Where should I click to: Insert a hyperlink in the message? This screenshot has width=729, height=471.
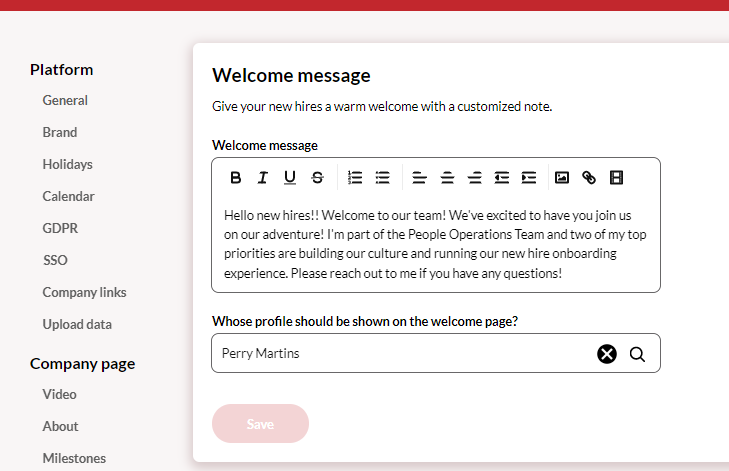pos(589,178)
